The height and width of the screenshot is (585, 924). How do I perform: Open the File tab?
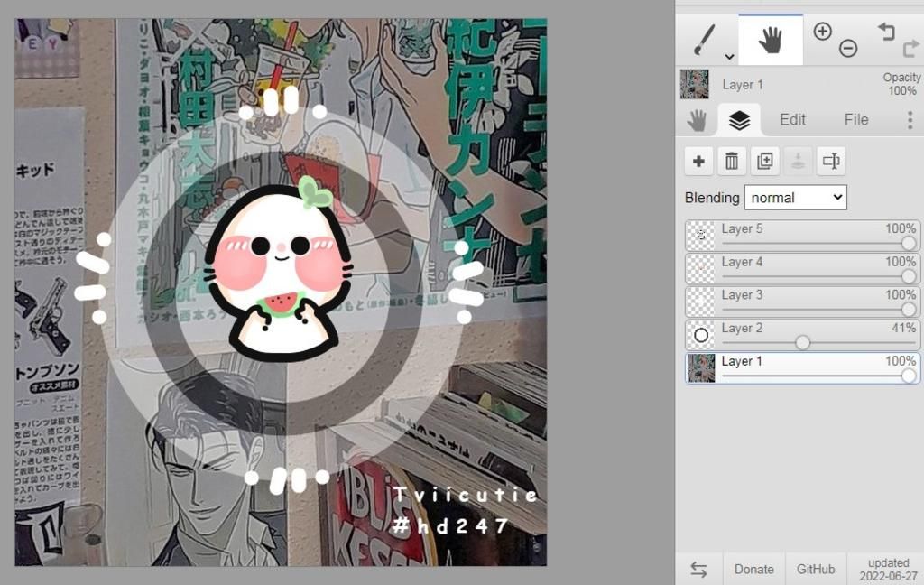856,120
